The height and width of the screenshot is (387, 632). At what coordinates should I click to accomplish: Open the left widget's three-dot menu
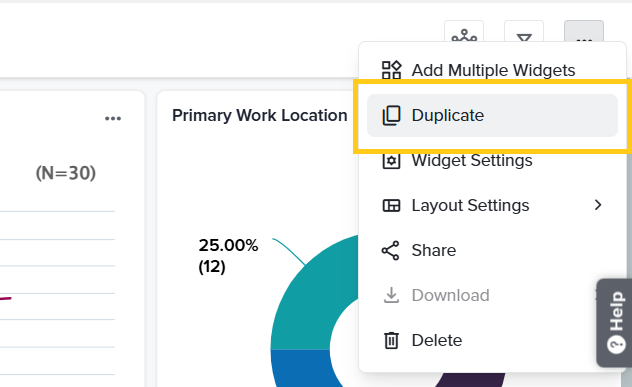coord(113,119)
